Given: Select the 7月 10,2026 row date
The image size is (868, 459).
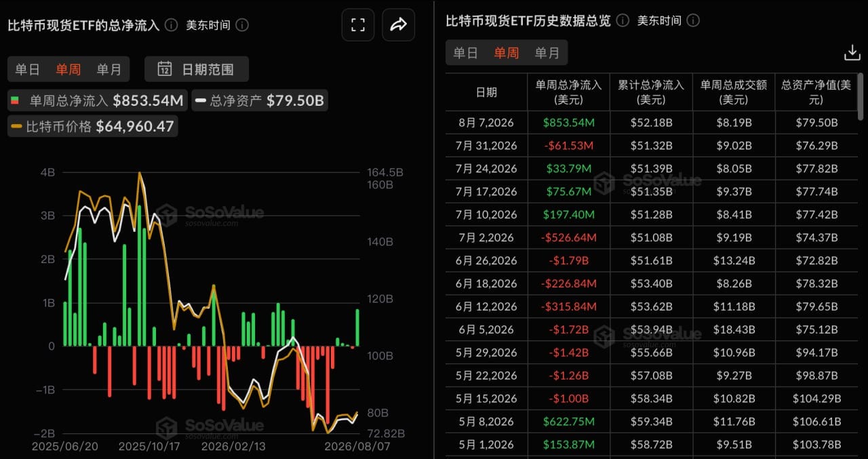Looking at the screenshot, I should (x=486, y=215).
